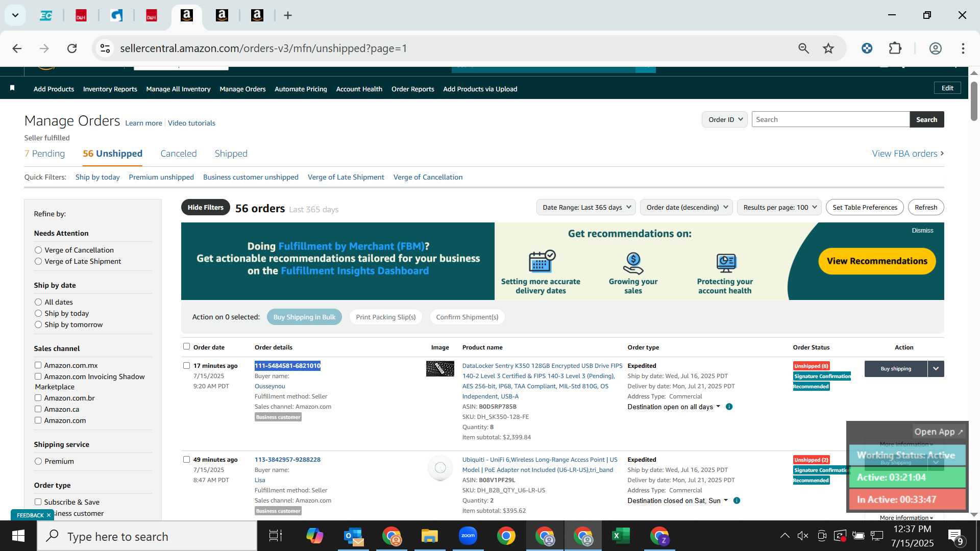Open the site information icon in address bar
980x551 pixels.
[x=105, y=48]
